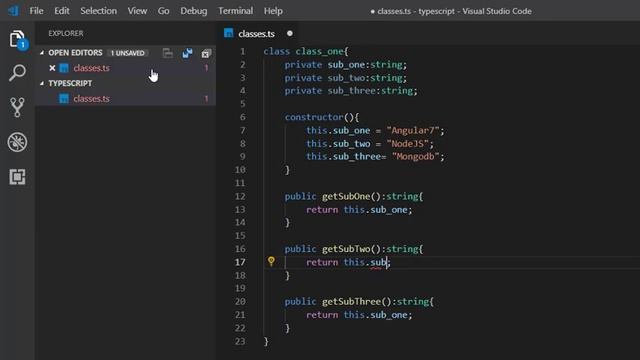Image resolution: width=640 pixels, height=360 pixels.
Task: Open the Terminal menu
Action: pos(236,11)
